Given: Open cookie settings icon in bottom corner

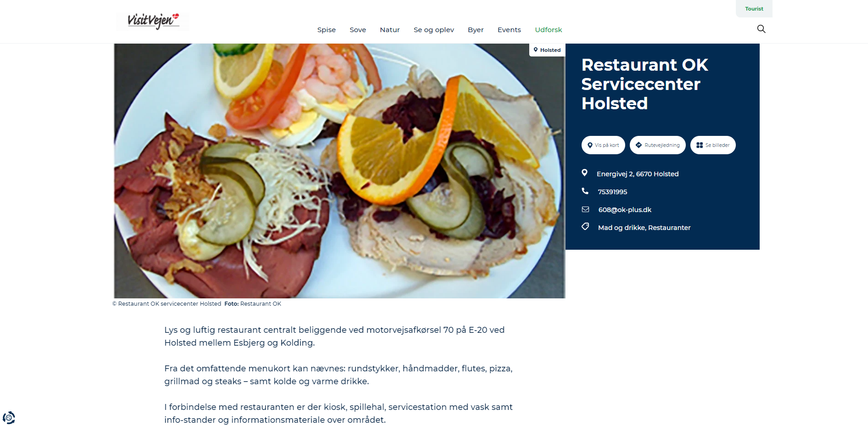Looking at the screenshot, I should pos(9,418).
